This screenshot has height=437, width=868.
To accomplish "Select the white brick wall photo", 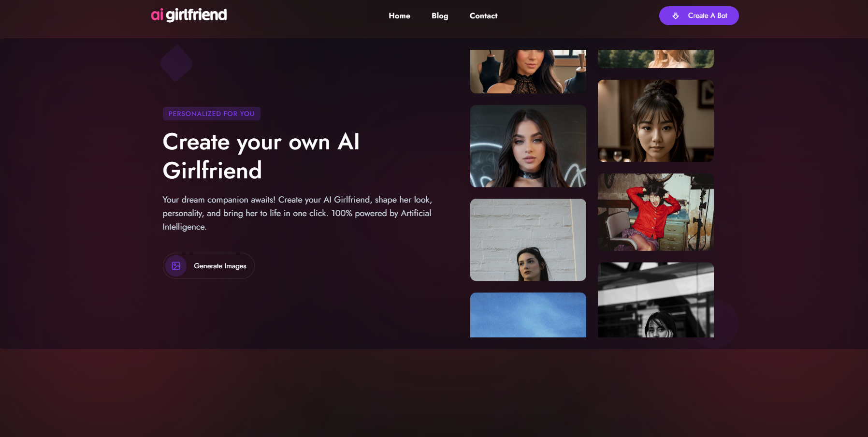I will (528, 240).
